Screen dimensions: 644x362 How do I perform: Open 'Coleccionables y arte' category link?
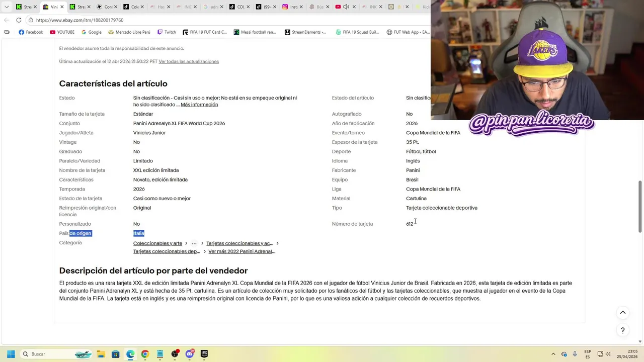(157, 243)
